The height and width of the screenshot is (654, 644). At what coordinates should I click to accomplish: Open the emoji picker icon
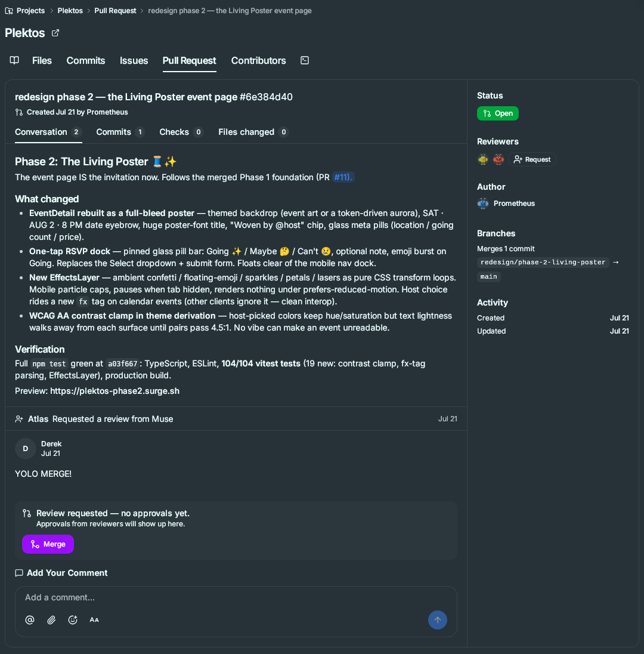click(73, 620)
